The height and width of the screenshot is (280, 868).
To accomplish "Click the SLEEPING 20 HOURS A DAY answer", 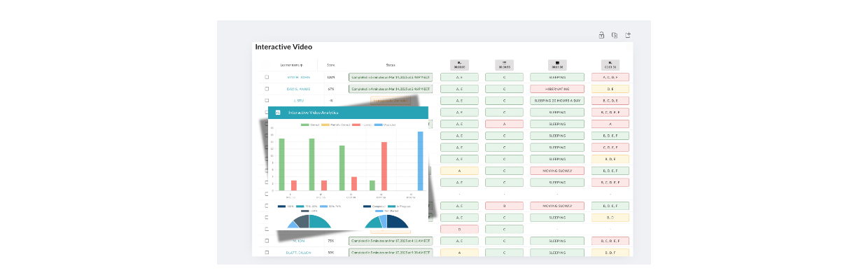I will pos(557,101).
